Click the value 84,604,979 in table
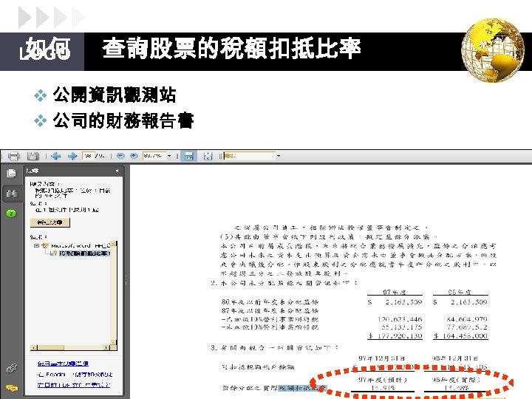The width and height of the screenshot is (532, 399). point(467,319)
